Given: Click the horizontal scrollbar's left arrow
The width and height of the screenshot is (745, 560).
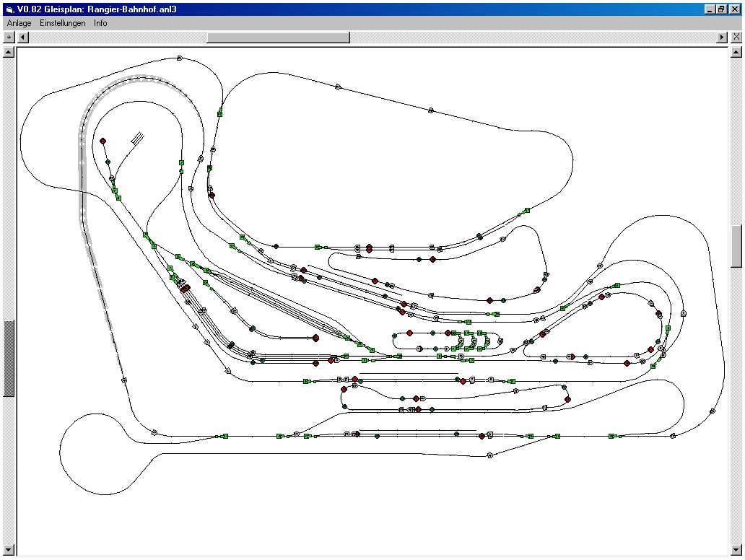Looking at the screenshot, I should point(23,37).
